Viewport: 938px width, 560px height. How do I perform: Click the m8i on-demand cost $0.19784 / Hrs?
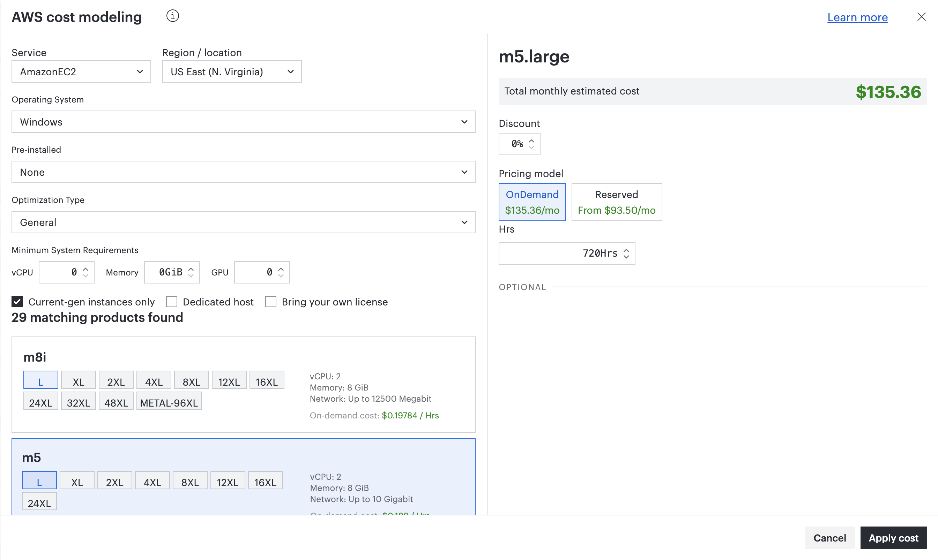tap(410, 416)
